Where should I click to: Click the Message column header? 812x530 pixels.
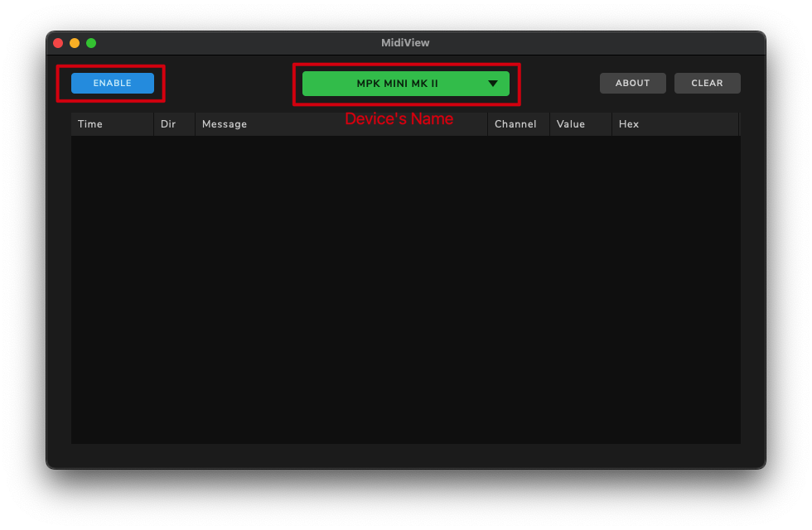click(x=341, y=124)
